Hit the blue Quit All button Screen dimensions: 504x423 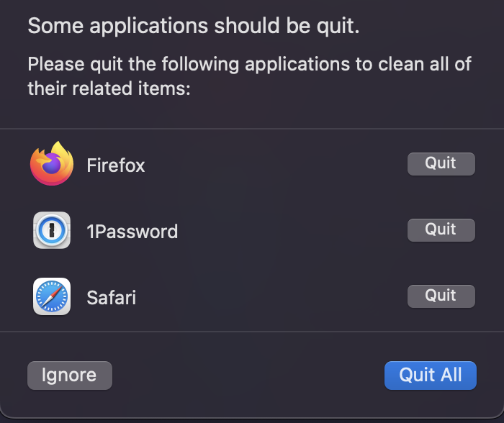coord(430,375)
